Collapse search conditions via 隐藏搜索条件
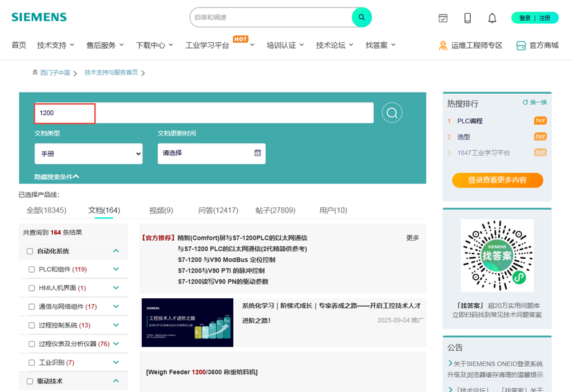 (x=57, y=177)
